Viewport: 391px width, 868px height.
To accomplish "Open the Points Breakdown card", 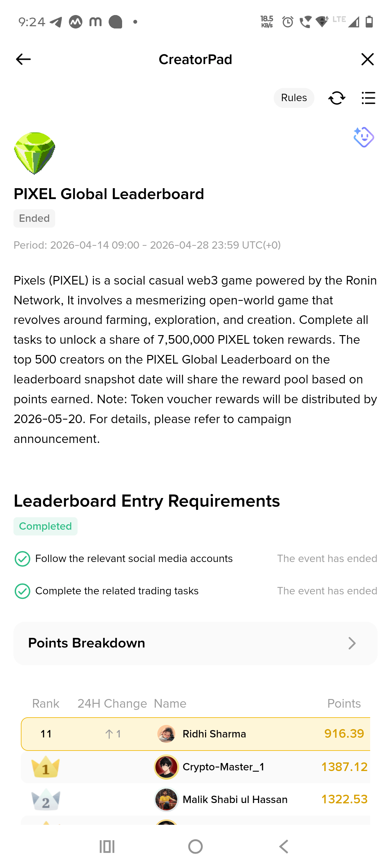I will [x=195, y=643].
